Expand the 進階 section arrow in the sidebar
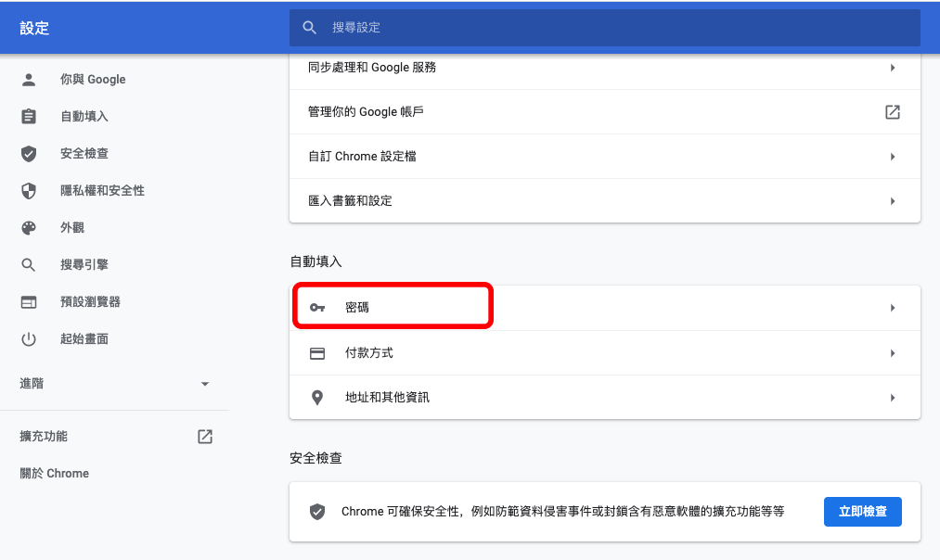The width and height of the screenshot is (940, 560). pos(205,384)
